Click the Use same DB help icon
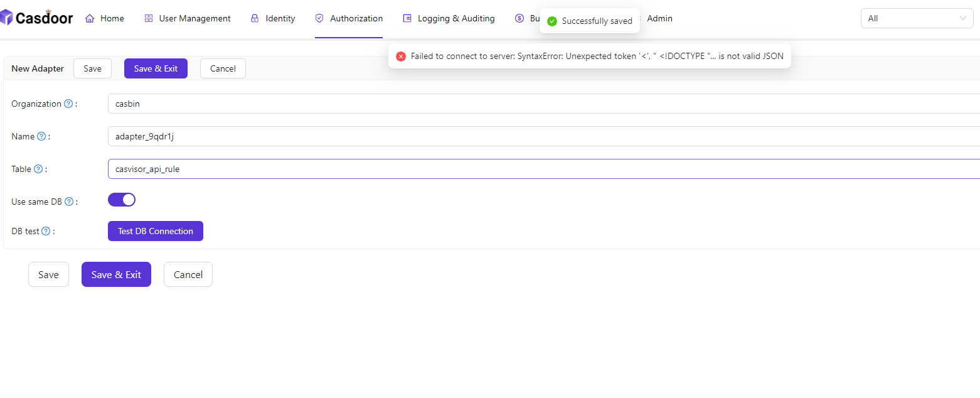Screen dimensions: 980x398 coord(69,202)
